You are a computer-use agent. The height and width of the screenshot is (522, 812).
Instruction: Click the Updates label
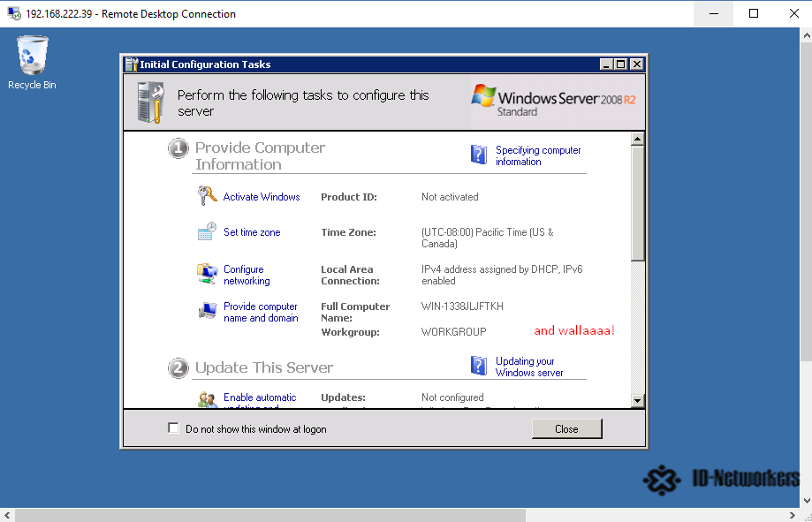pyautogui.click(x=344, y=397)
